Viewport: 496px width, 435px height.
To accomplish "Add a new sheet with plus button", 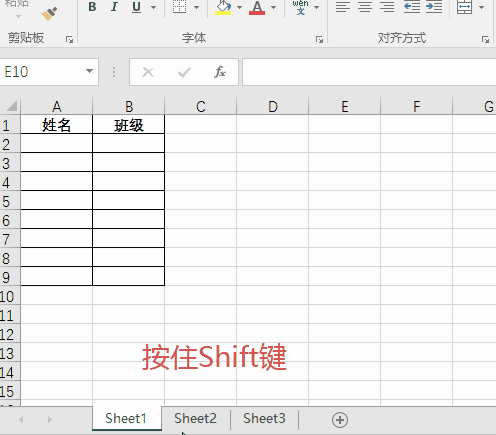I will click(x=340, y=420).
